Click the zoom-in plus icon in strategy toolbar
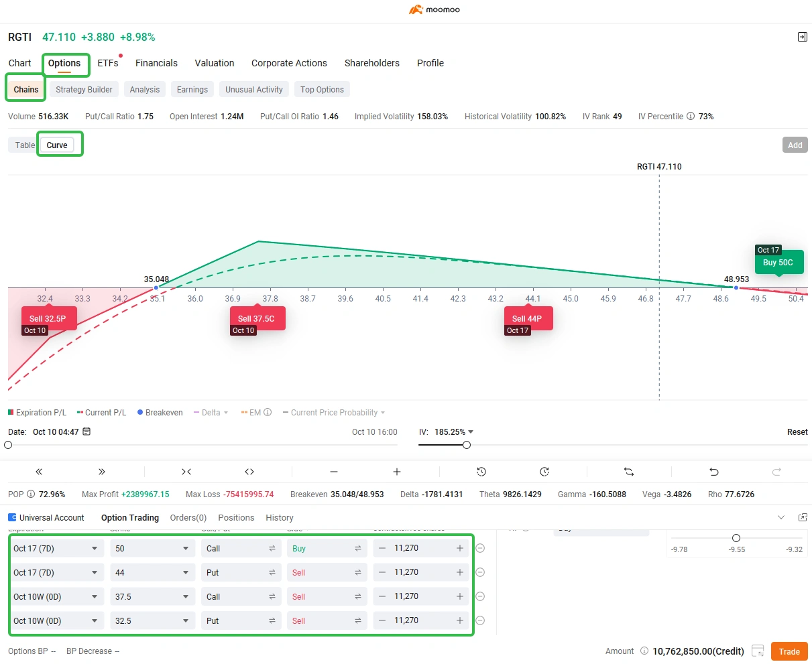Image resolution: width=812 pixels, height=664 pixels. pos(396,472)
